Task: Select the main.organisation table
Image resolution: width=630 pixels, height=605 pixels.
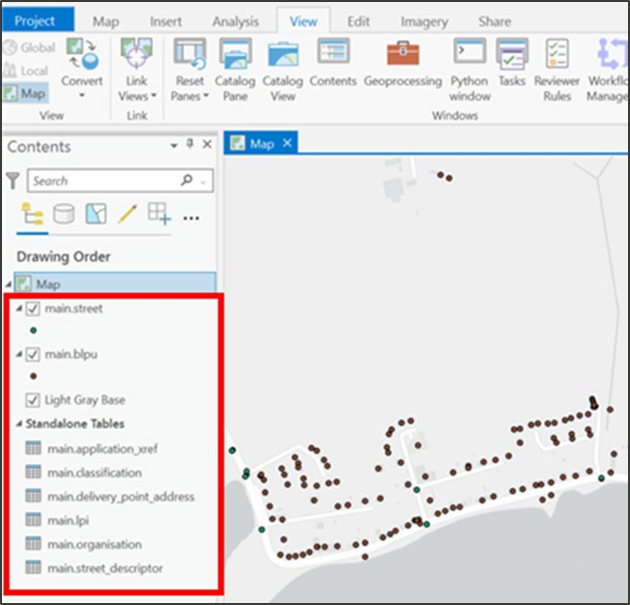Action: pos(94,544)
